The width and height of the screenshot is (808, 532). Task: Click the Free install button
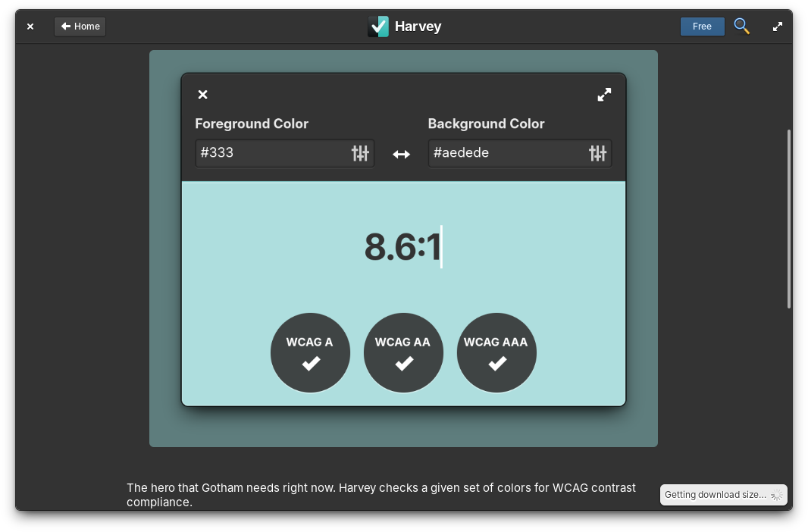tap(702, 27)
